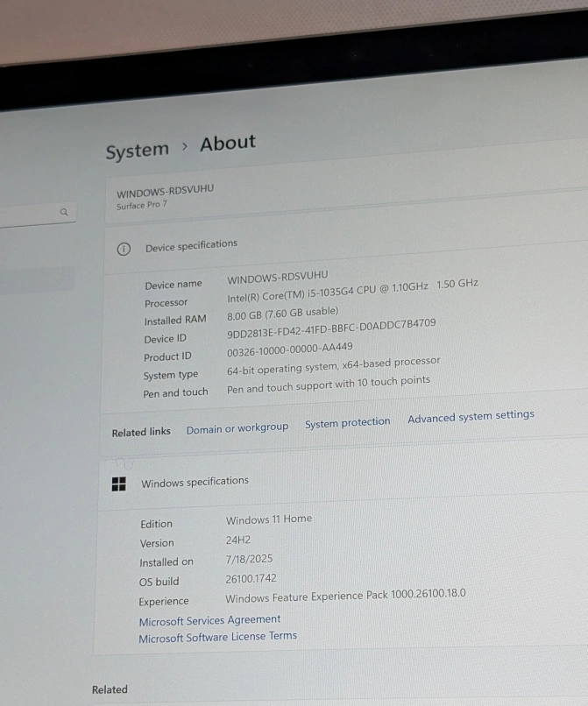Click the Device specifications info icon
This screenshot has width=588, height=706.
coord(124,249)
